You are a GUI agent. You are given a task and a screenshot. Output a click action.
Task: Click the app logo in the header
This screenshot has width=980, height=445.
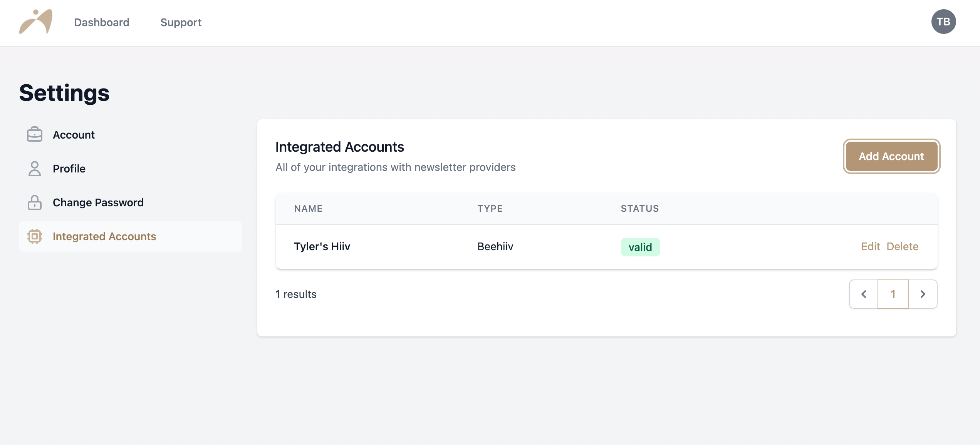tap(36, 22)
